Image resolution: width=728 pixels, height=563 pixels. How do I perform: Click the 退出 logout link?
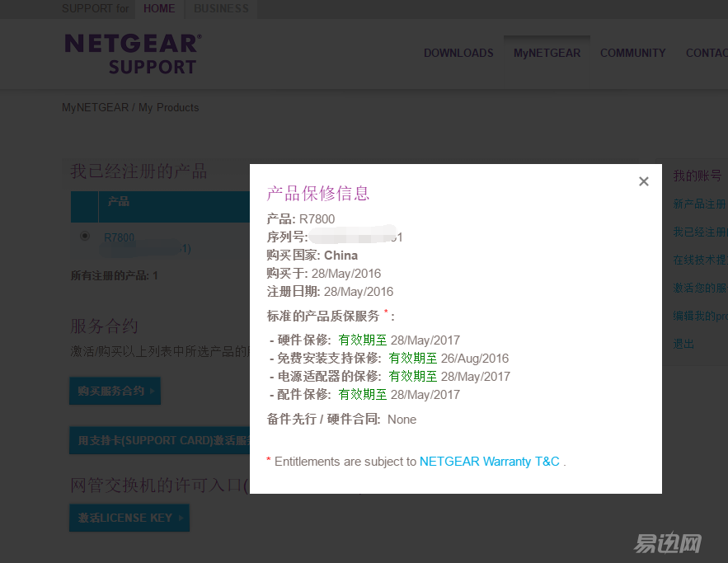[683, 344]
